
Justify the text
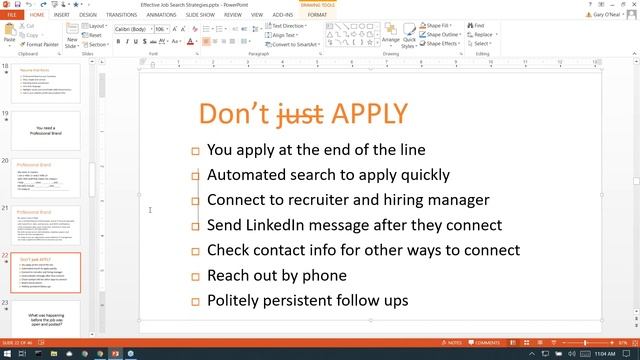(x=232, y=41)
